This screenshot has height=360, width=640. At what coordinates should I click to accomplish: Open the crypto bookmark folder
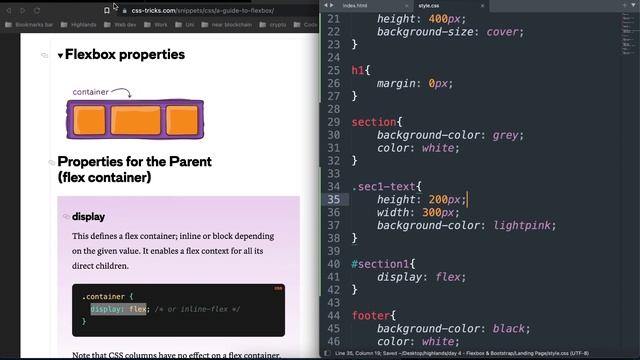click(x=273, y=25)
